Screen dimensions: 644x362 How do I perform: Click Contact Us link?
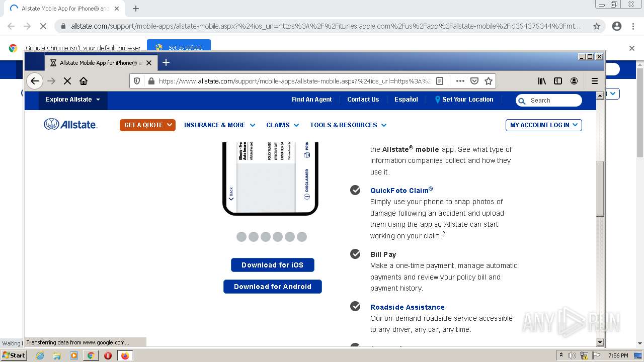pos(363,100)
